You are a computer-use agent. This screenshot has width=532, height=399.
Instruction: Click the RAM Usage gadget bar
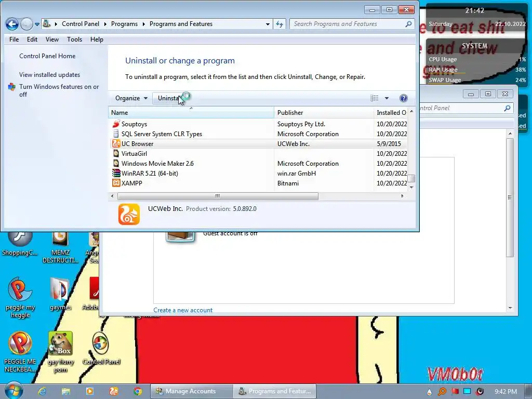pos(477,70)
